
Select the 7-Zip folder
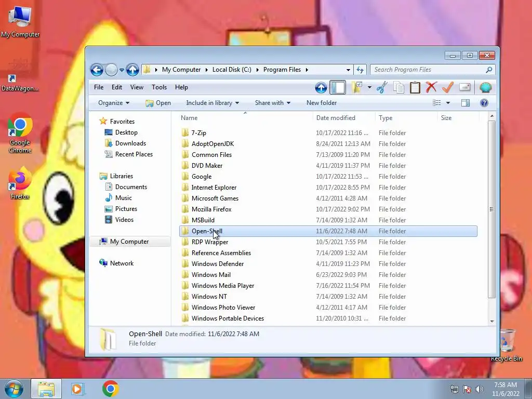point(328,133)
